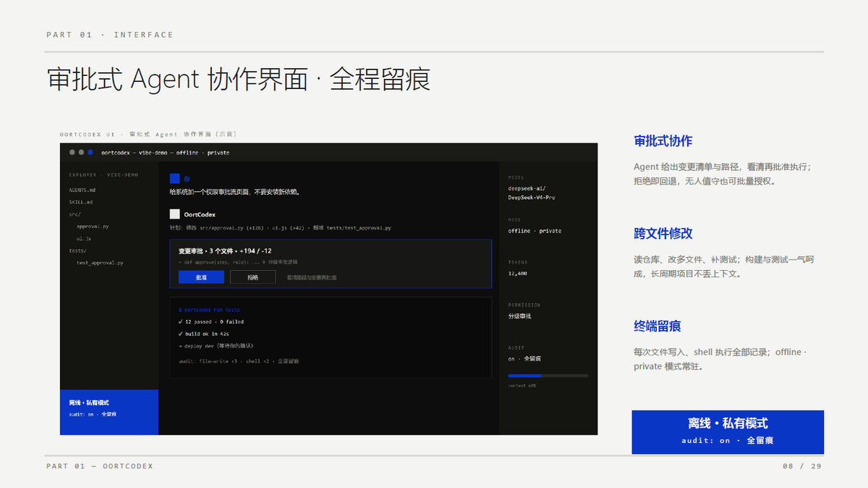Click the 跨文件修改 heading
The image size is (868, 488).
[663, 234]
